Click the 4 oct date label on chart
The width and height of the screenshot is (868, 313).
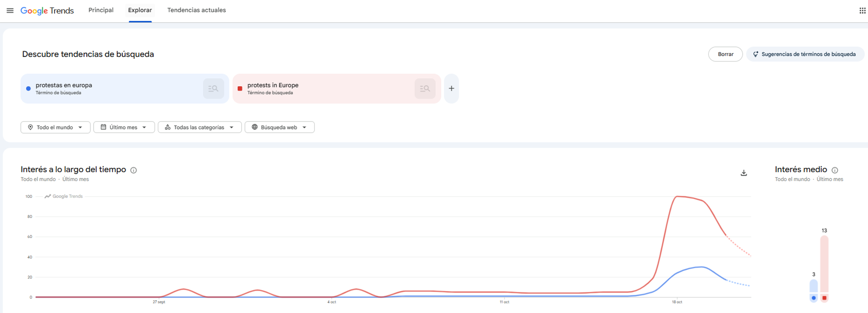(x=331, y=302)
